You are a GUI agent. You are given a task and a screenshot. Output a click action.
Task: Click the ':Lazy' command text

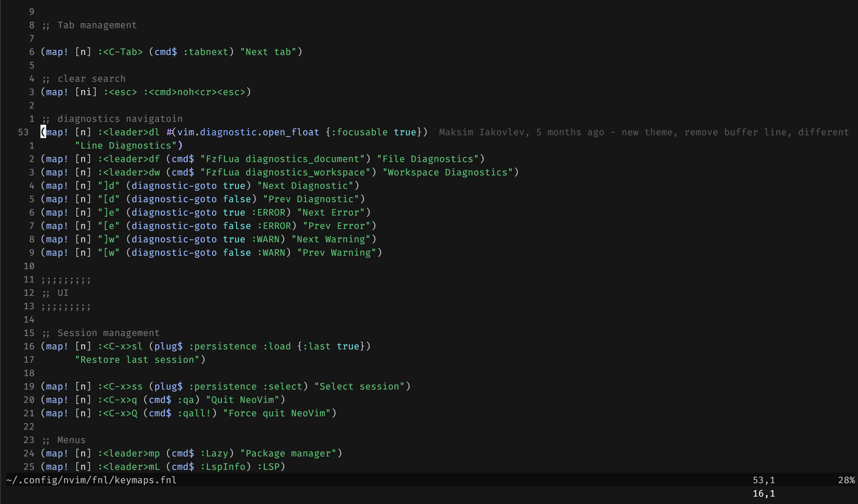point(215,453)
